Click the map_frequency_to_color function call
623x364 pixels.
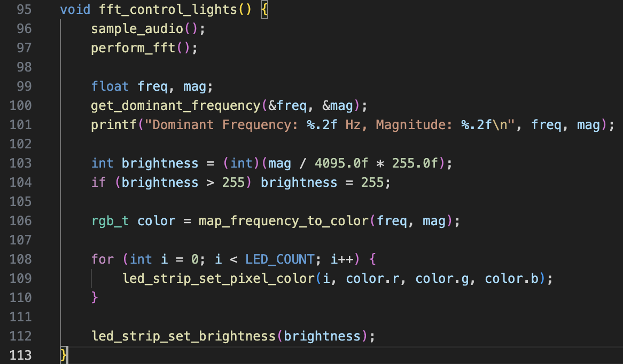coord(283,221)
